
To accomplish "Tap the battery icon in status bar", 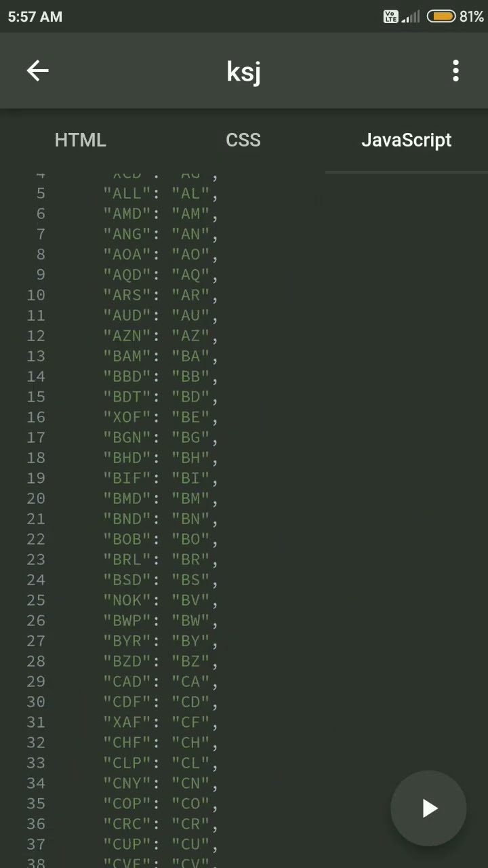I will pos(441,16).
